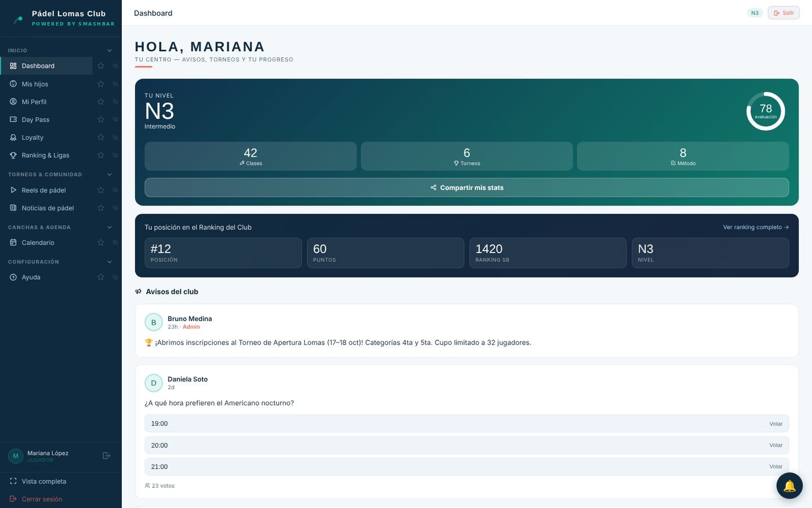Favorite Day Pass with its star icon
This screenshot has height=508, width=812.
pyautogui.click(x=101, y=120)
